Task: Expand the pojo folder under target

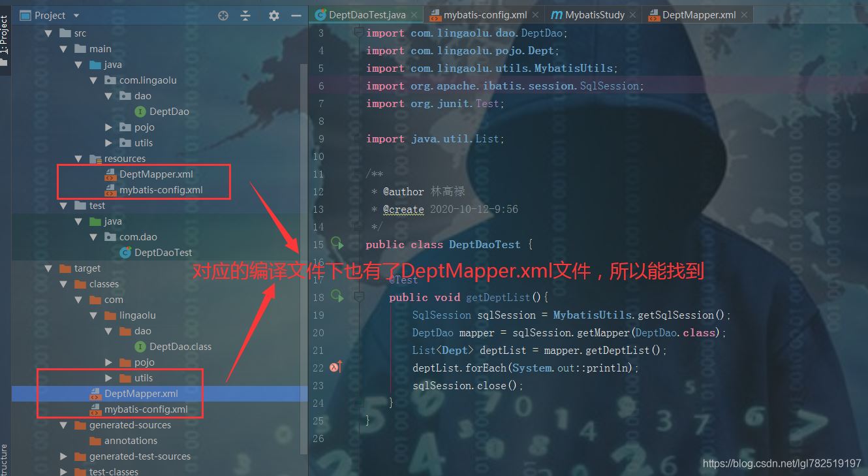Action: tap(109, 362)
